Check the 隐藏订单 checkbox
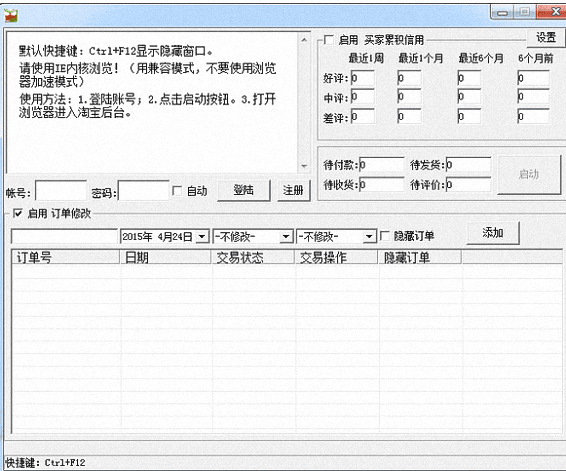566x471 pixels. click(385, 236)
